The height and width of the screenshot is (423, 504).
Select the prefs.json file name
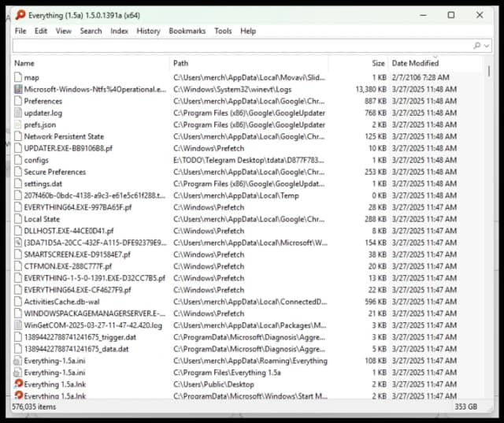coord(40,124)
